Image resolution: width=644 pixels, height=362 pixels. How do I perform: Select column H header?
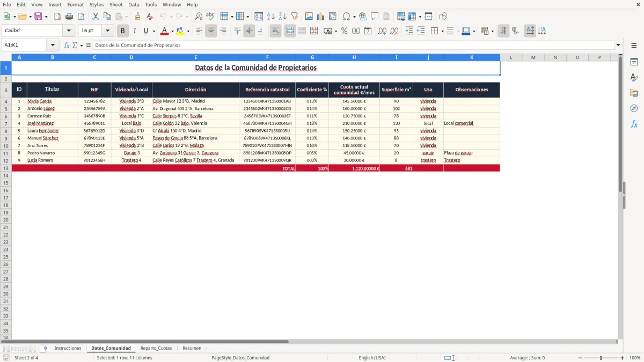354,57
